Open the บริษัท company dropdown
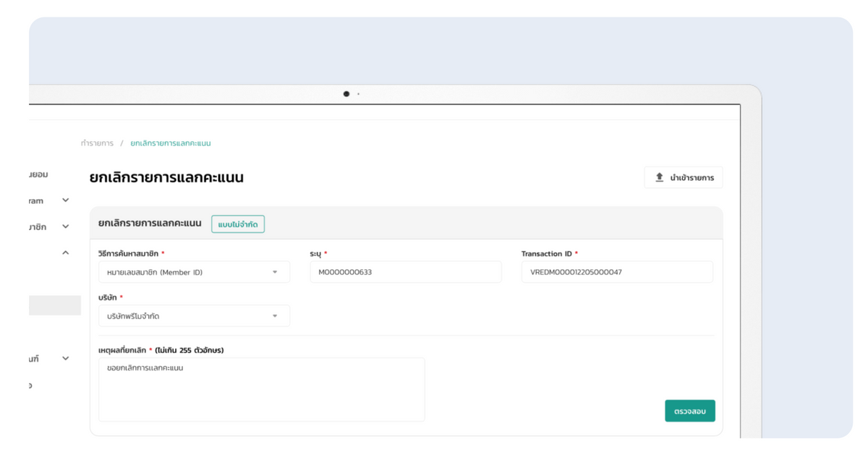This screenshot has height=458, width=868. pos(193,316)
